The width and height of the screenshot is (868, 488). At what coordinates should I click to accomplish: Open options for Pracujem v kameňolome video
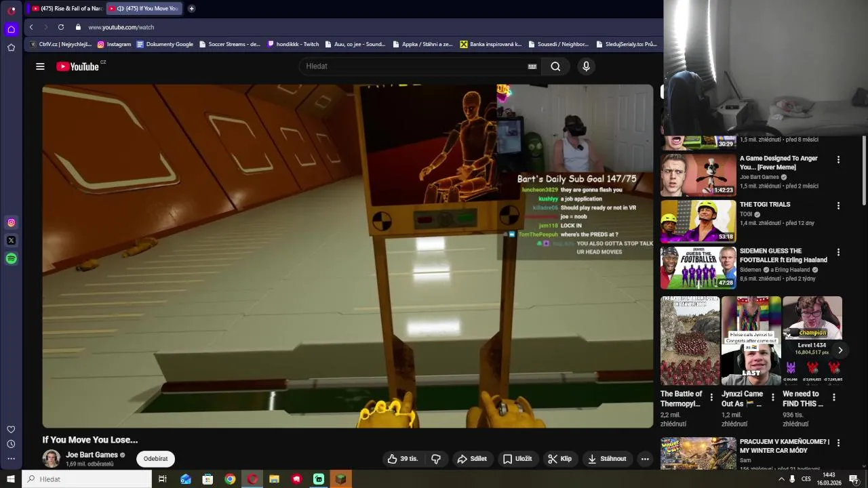(838, 443)
